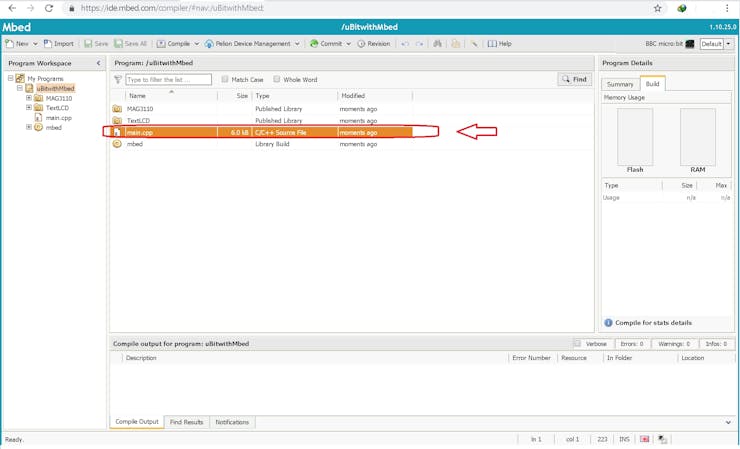
Task: Click the Redo icon
Action: pos(419,43)
